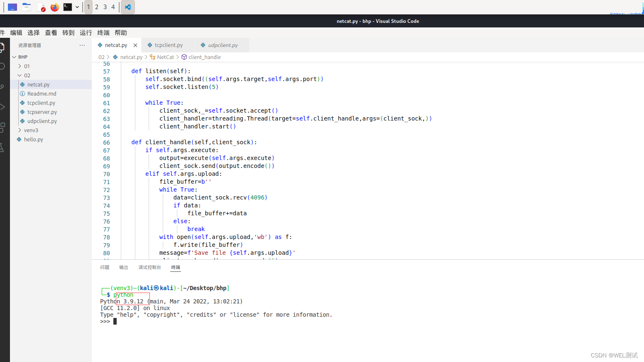Open the Search view in the activity bar
Screen dimensions: 644x362
click(2, 66)
